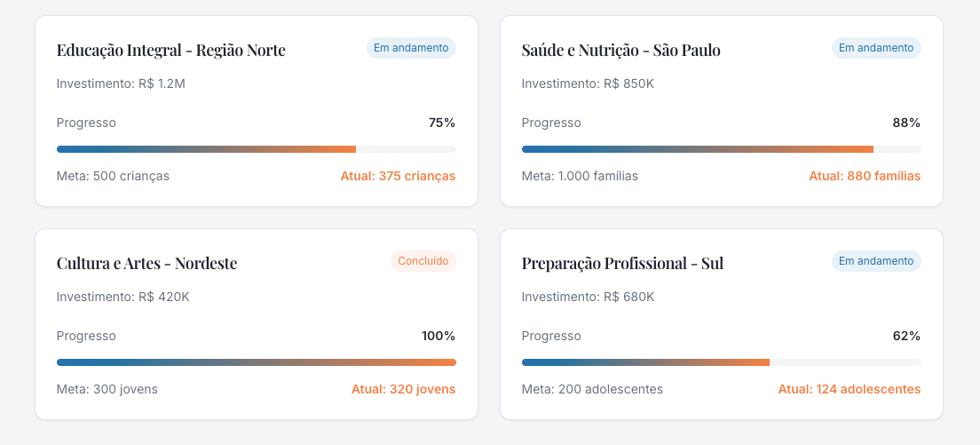Click the Saúde e Nutrição progress bar
This screenshot has height=445, width=980.
721,149
